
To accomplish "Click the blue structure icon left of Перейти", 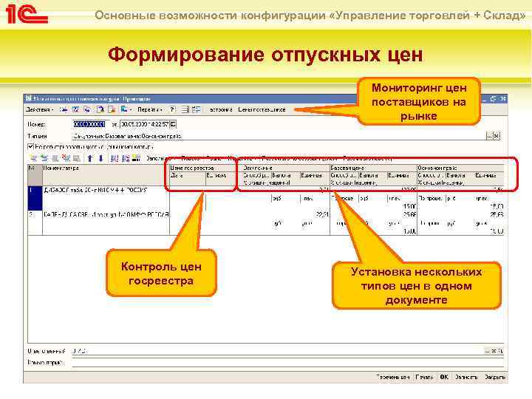I will tap(124, 109).
